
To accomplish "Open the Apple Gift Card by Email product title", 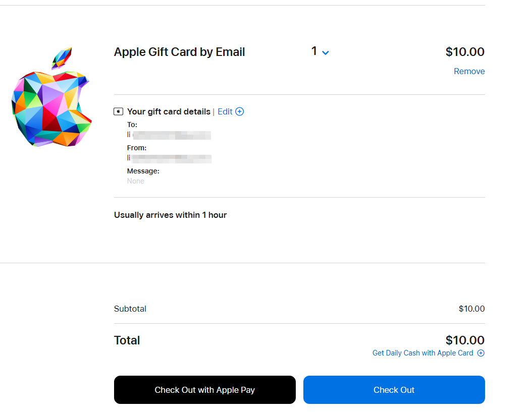I will click(179, 52).
